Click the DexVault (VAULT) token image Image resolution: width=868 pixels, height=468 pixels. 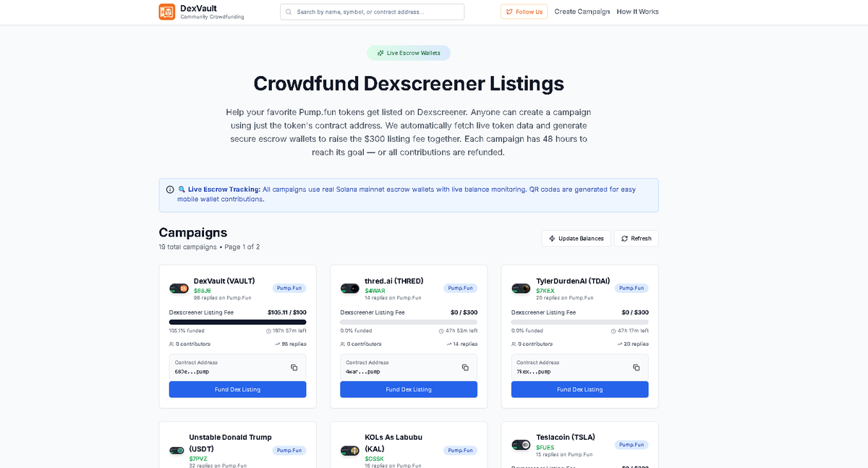(x=179, y=289)
